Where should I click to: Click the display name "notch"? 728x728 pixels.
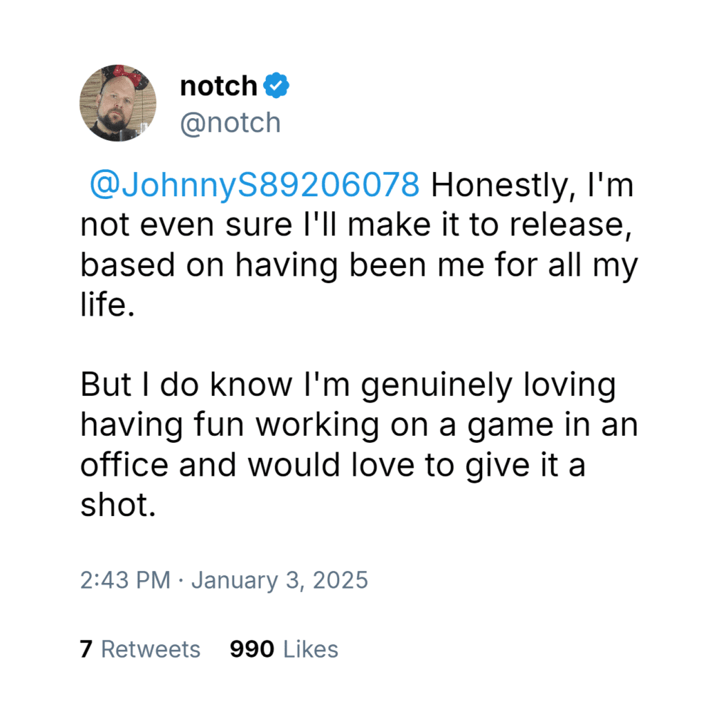(x=218, y=86)
